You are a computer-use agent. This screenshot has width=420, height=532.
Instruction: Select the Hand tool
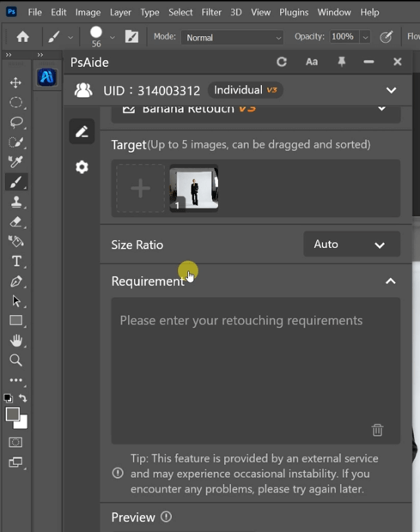pos(16,341)
